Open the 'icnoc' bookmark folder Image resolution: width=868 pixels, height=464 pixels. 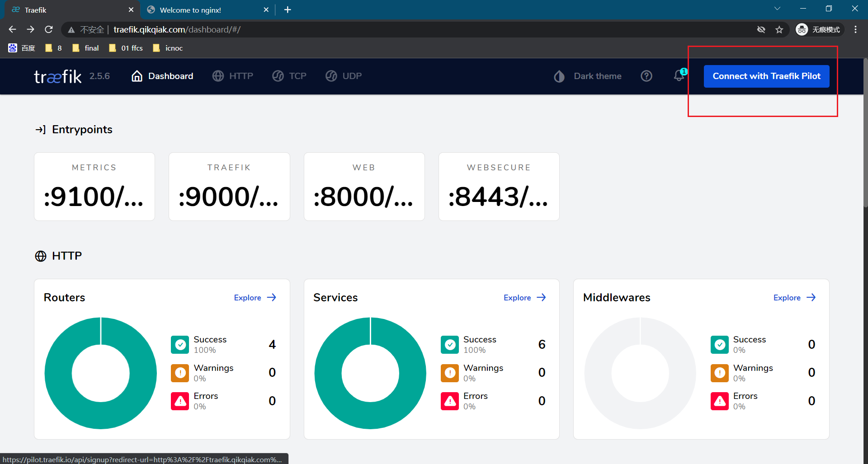[x=168, y=48]
